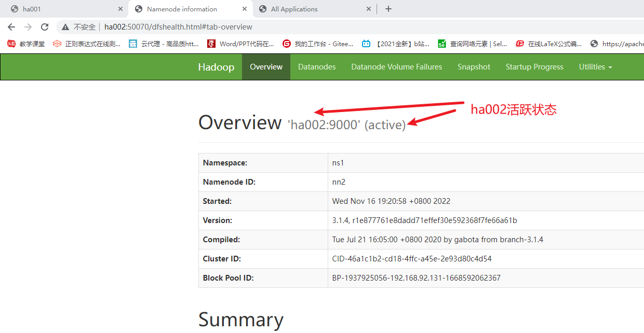Screen dimensions: 644x333
Task: Open the Snapshot nav tab
Action: 474,67
